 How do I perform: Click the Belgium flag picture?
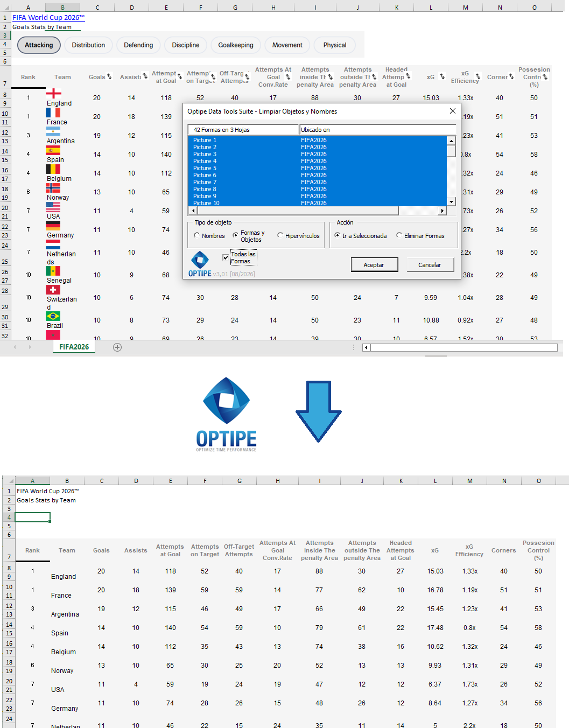(53, 169)
